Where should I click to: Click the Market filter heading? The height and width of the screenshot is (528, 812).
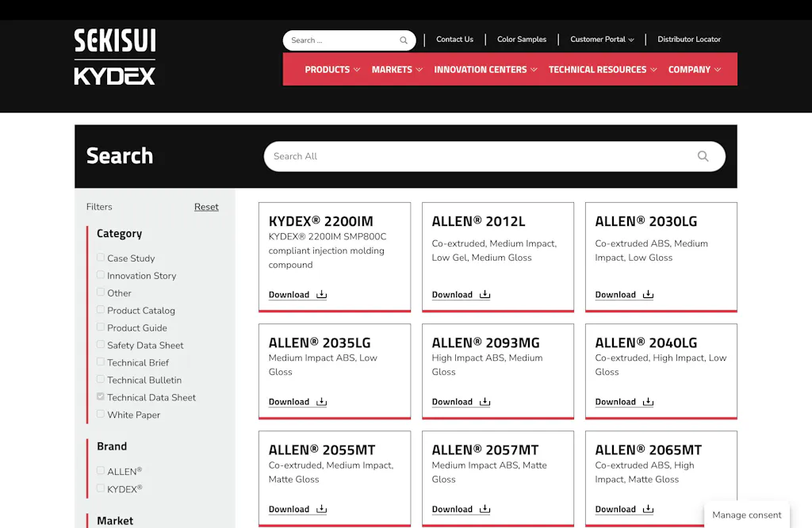[115, 521]
